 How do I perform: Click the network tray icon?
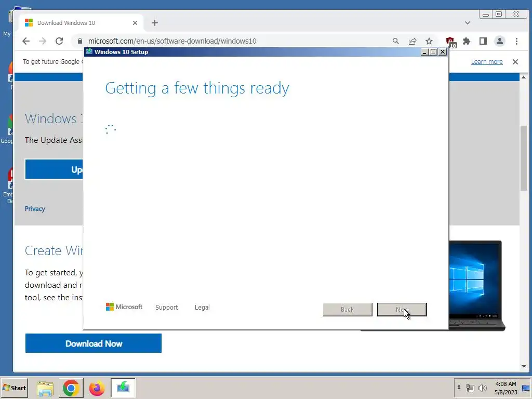[x=470, y=388]
